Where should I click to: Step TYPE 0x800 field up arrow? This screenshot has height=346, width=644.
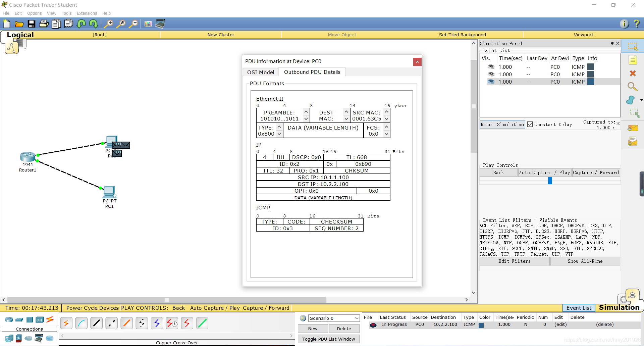click(x=279, y=127)
